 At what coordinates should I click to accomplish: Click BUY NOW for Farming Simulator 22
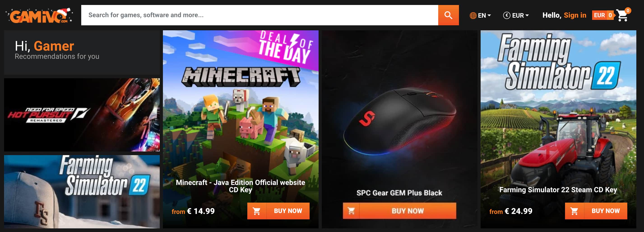point(605,211)
